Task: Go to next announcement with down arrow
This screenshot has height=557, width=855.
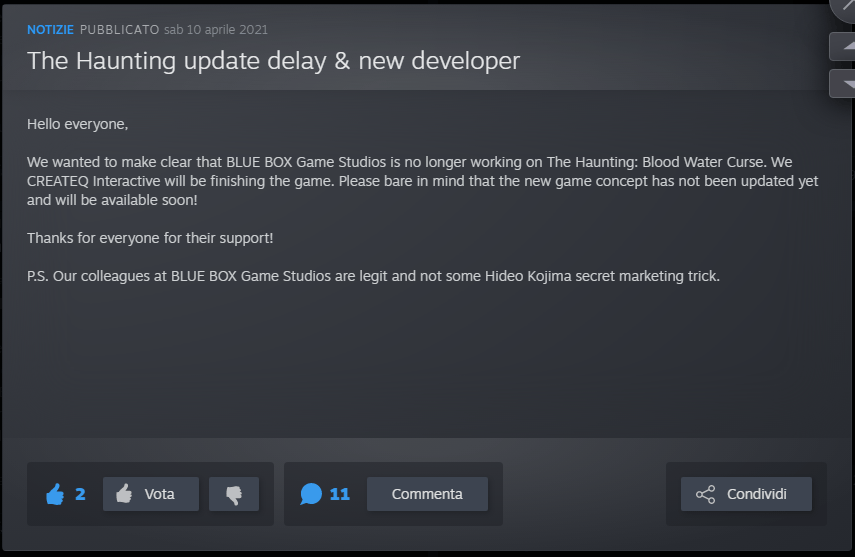Action: [843, 83]
